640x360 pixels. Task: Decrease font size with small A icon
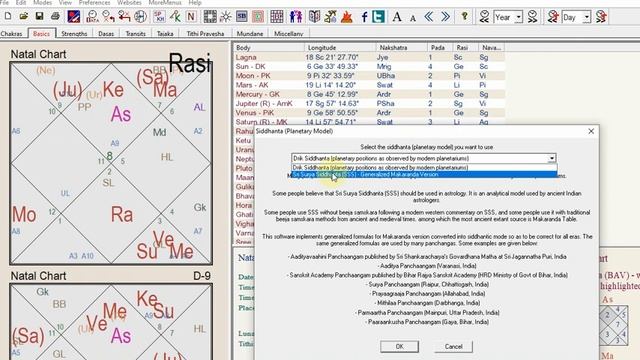[413, 18]
